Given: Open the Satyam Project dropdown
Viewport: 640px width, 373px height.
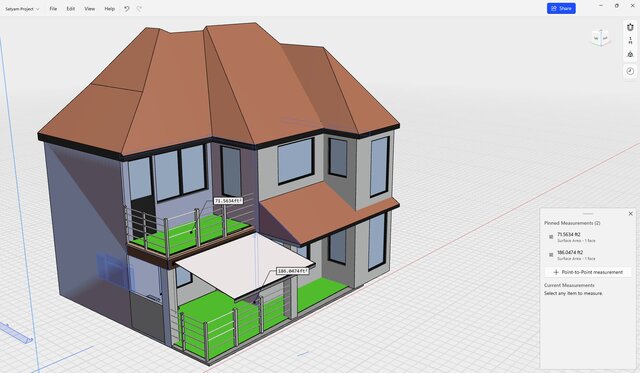Looking at the screenshot, I should coord(22,9).
